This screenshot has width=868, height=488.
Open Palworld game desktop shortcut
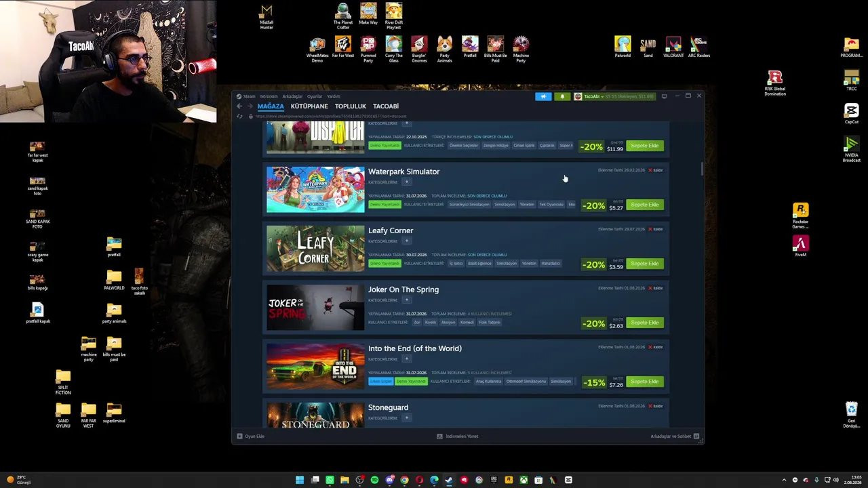(x=623, y=47)
